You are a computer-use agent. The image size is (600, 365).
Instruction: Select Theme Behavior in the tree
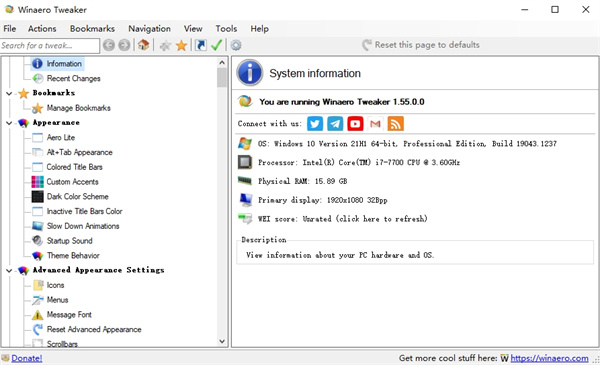pos(73,256)
